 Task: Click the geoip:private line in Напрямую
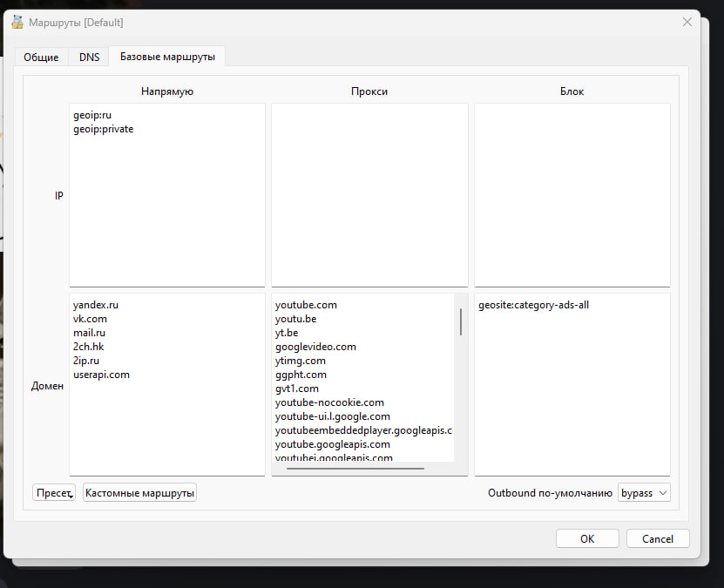tap(103, 129)
